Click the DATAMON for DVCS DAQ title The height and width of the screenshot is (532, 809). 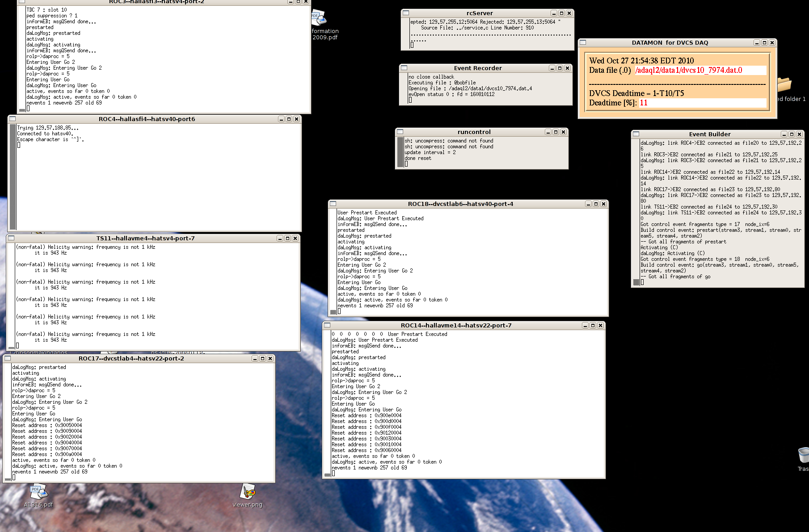(670, 42)
